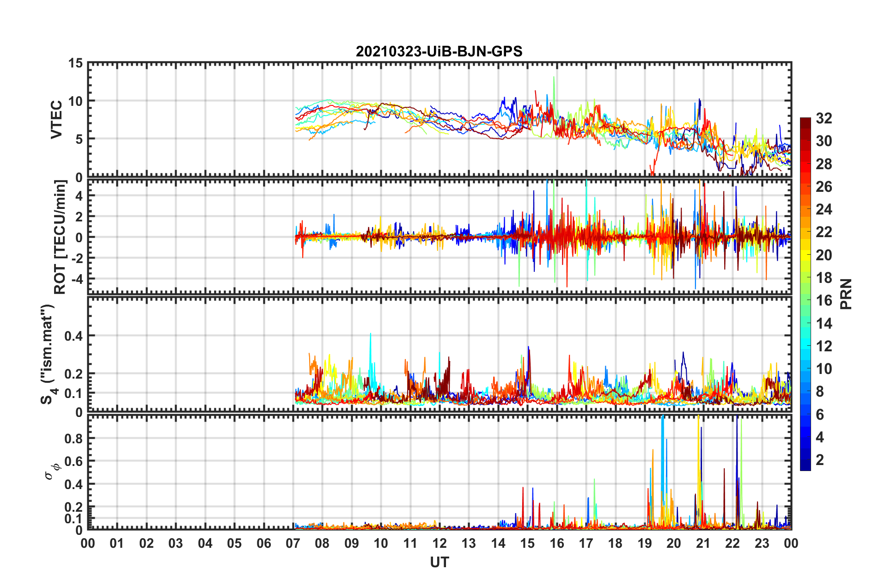The image size is (879, 588).
Task: Click colorbar tick value 8
Action: click(820, 392)
